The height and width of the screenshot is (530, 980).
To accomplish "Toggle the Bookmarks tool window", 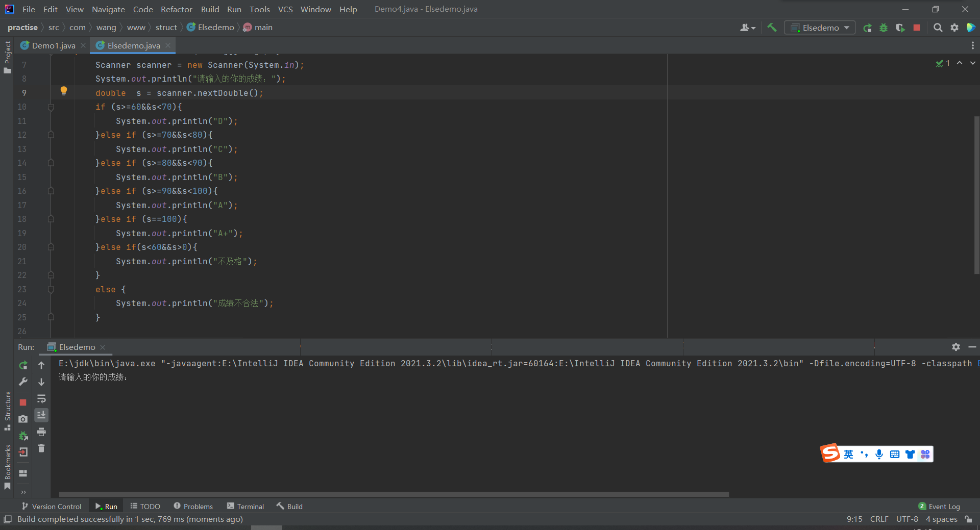I will click(x=7, y=467).
